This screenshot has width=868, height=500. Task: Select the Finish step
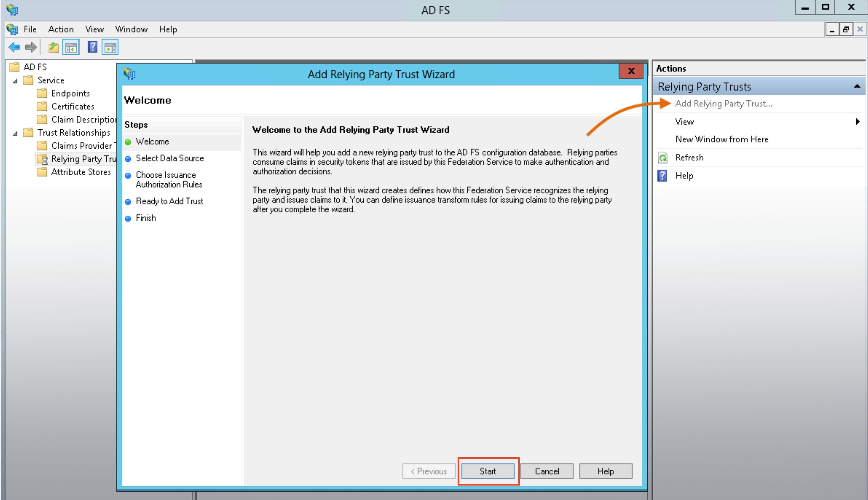(146, 218)
